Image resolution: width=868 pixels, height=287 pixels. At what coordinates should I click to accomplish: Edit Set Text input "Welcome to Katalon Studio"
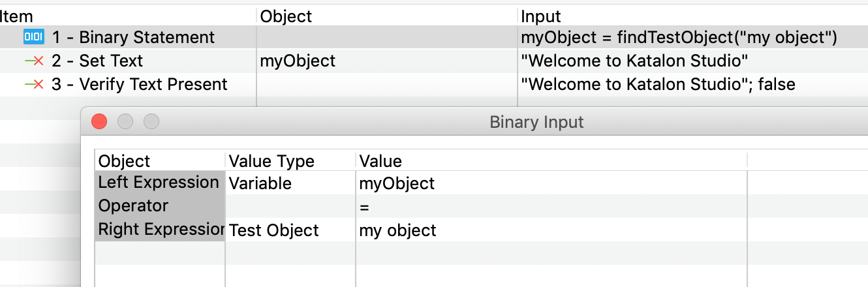pyautogui.click(x=634, y=61)
